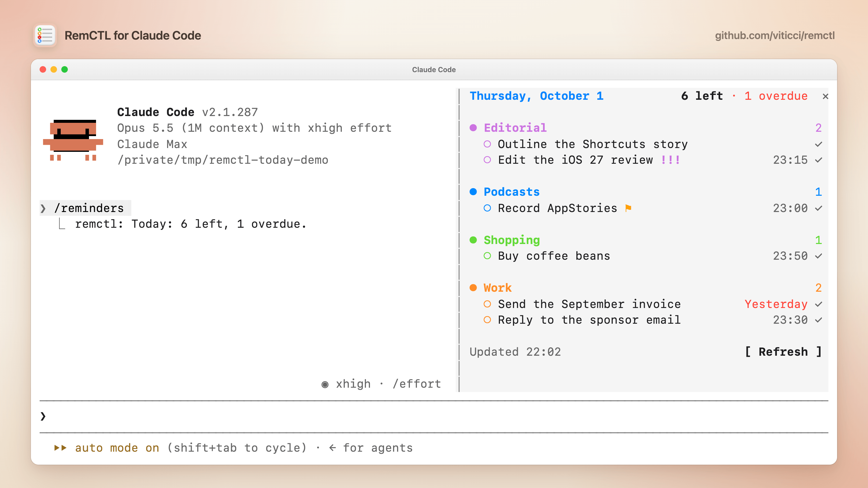This screenshot has width=868, height=488.
Task: Open the github.com/viticci/remctl link
Action: click(775, 35)
